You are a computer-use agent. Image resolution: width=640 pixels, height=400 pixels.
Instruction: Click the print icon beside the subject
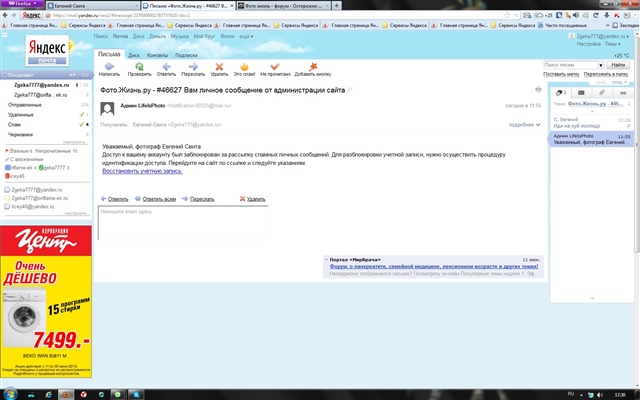click(538, 89)
